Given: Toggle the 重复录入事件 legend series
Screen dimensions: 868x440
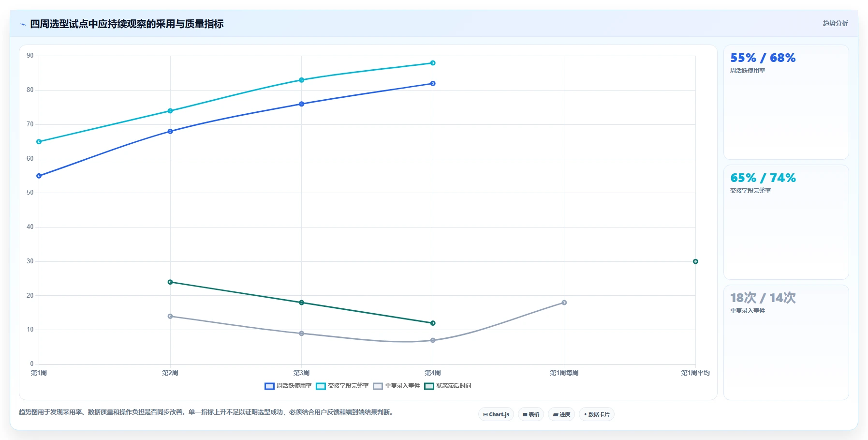Looking at the screenshot, I should click(397, 386).
